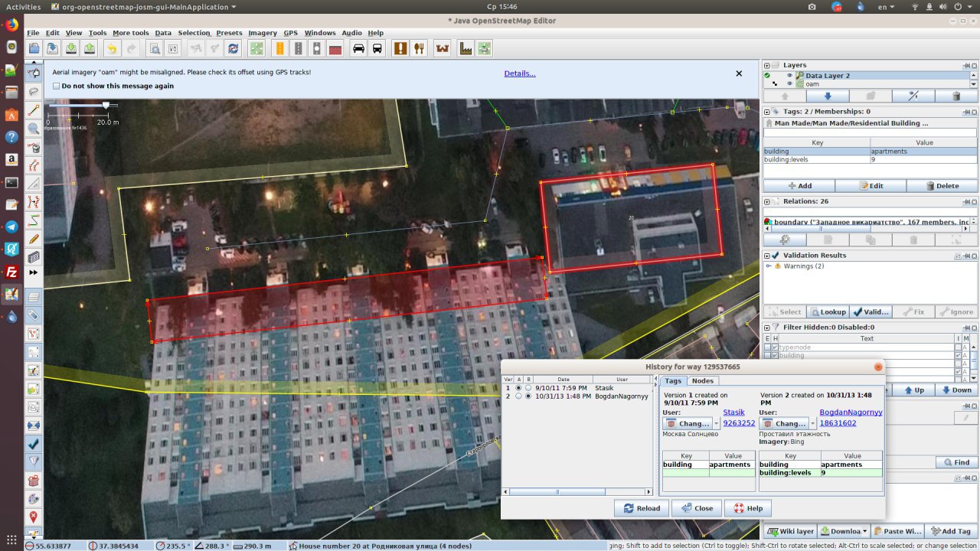Screen dimensions: 980x551
Task: Select the Select/move objects tool
Action: [34, 73]
